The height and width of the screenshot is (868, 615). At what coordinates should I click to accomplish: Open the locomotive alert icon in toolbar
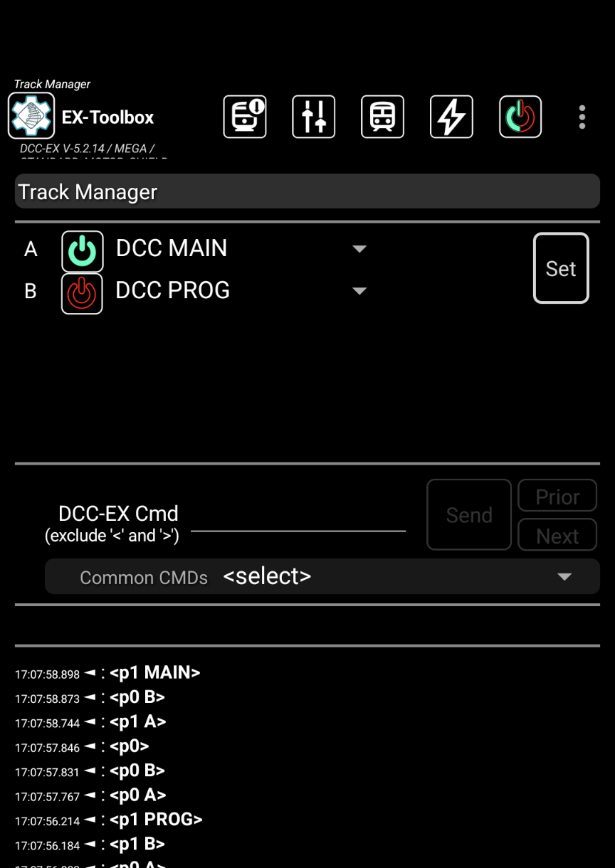click(x=245, y=117)
